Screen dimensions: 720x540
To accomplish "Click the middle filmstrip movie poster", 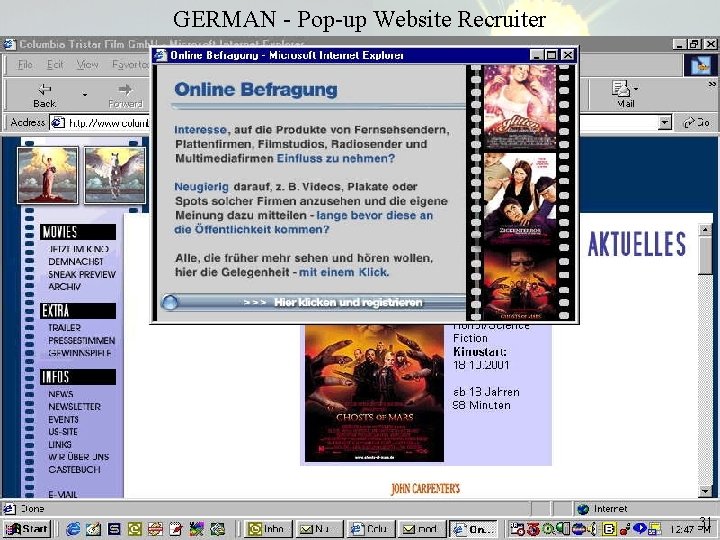I will (520, 198).
